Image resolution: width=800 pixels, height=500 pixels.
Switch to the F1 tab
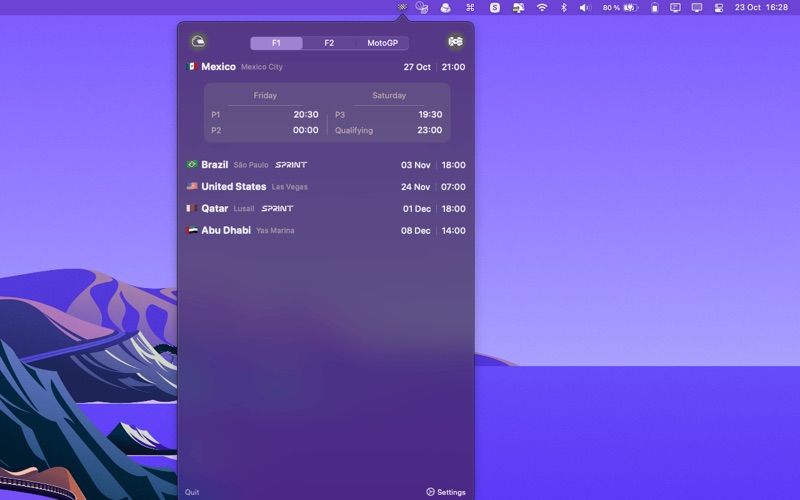pyautogui.click(x=276, y=43)
